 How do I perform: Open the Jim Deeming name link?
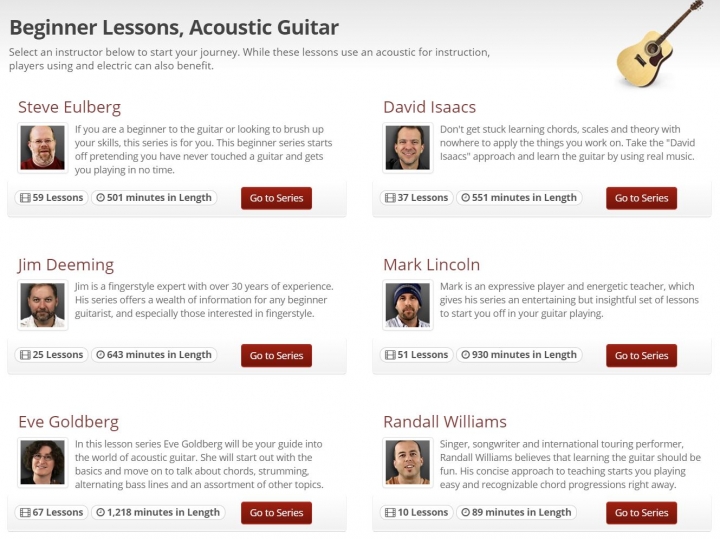[x=66, y=265]
